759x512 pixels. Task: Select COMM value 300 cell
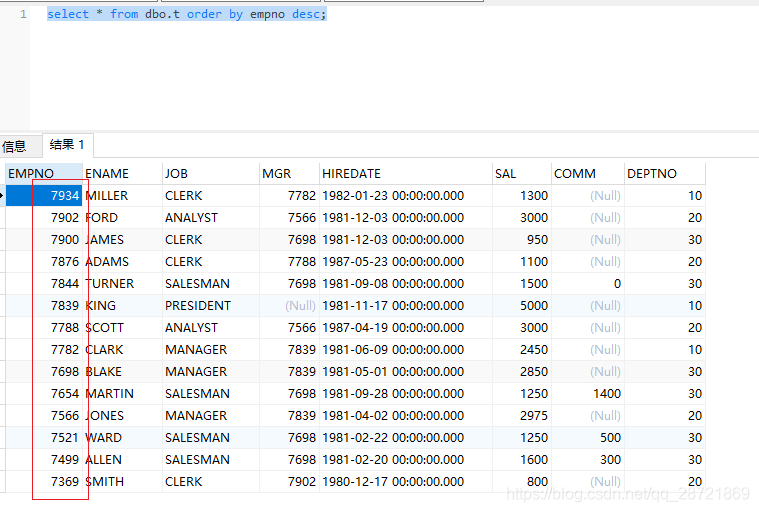588,460
